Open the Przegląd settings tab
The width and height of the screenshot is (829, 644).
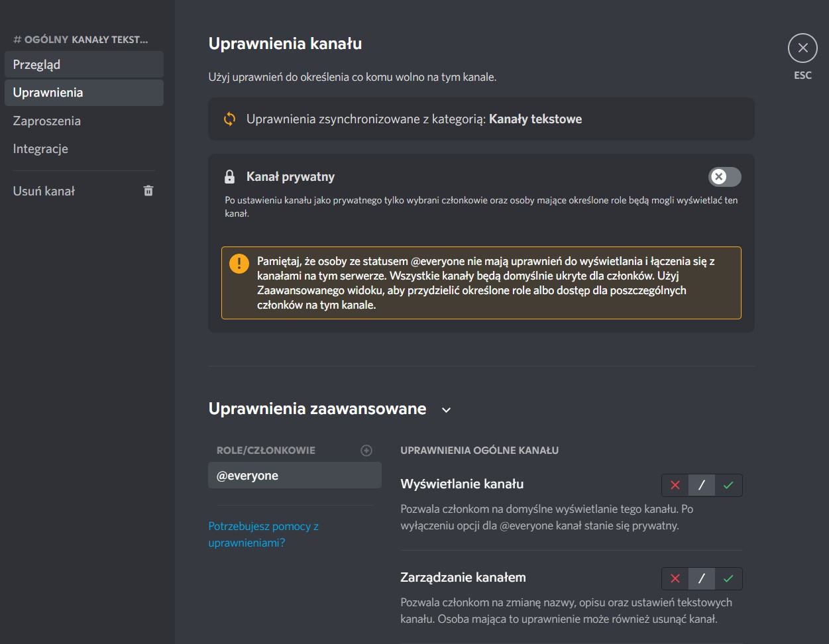pyautogui.click(x=83, y=64)
